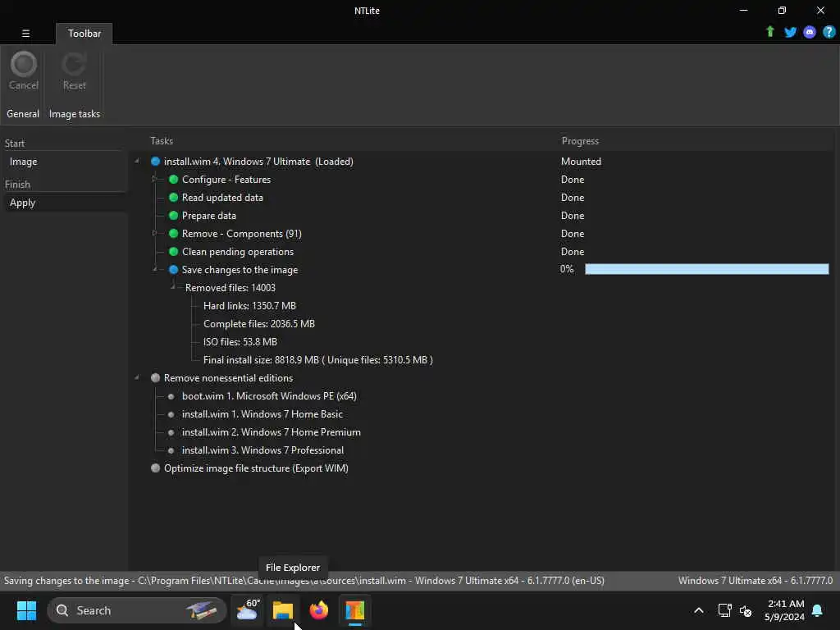Select the Complete files: 2036.5 MB row
Viewport: 840px width, 630px height.
pos(258,324)
